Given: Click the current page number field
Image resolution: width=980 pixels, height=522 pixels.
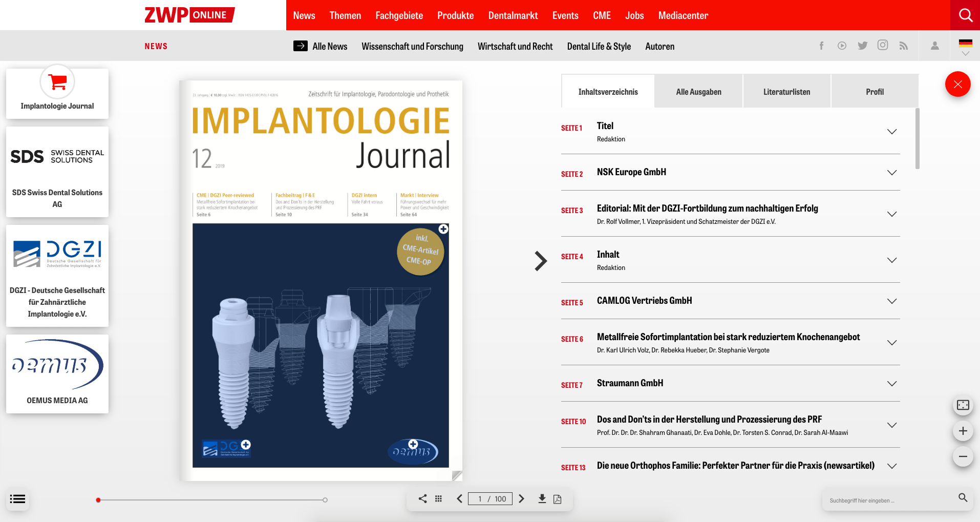Looking at the screenshot, I should pos(480,498).
